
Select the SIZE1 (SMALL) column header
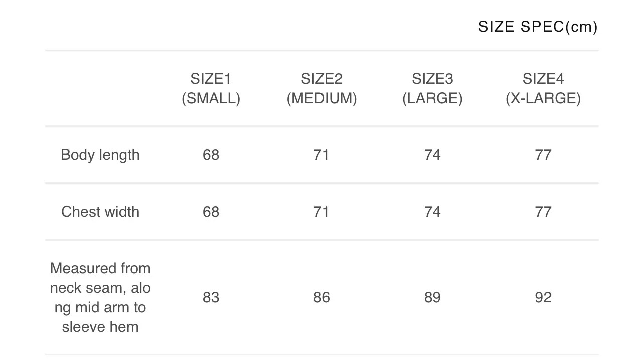click(x=211, y=89)
